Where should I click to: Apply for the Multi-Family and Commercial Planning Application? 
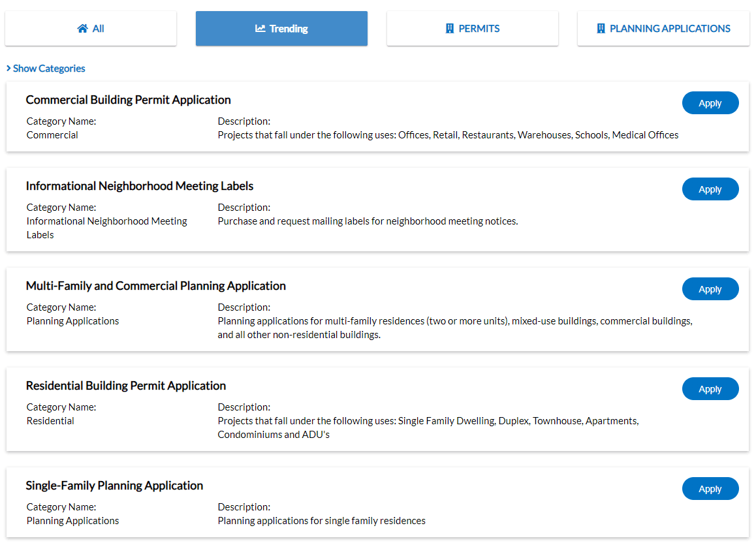click(x=710, y=288)
